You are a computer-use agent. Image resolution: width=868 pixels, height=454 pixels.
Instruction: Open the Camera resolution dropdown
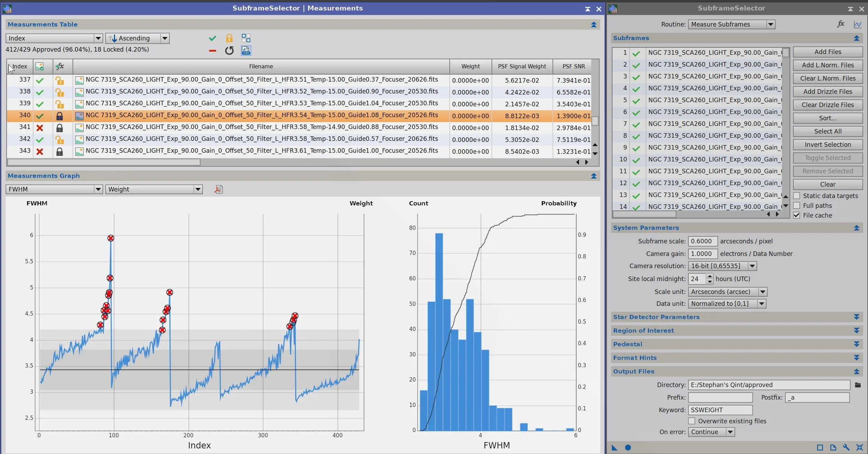coord(722,266)
